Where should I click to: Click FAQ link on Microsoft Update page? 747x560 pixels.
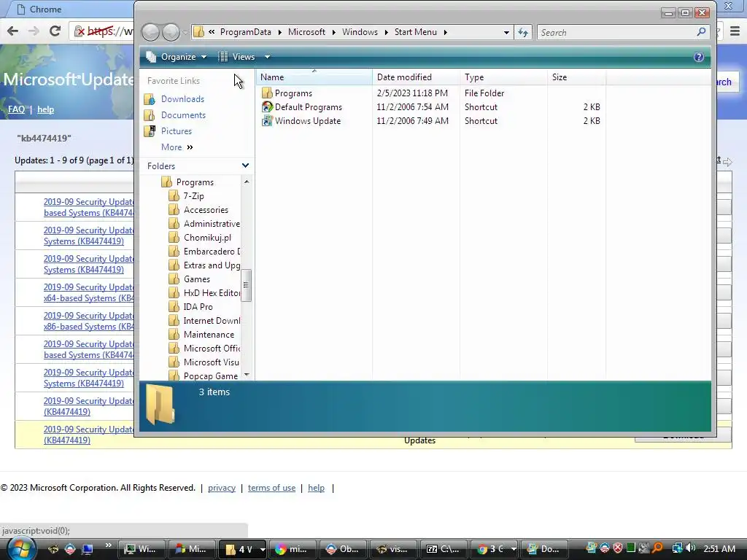pos(16,109)
